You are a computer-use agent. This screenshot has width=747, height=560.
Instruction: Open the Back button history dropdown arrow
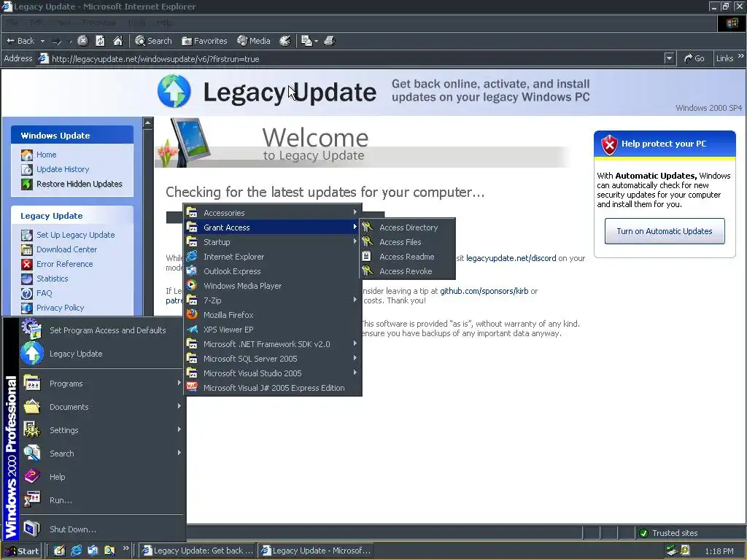coord(42,42)
